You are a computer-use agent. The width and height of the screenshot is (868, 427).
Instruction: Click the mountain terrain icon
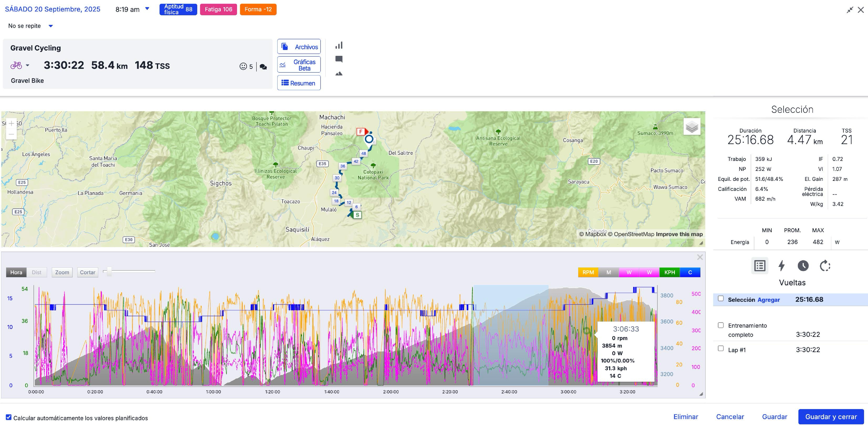coord(339,74)
